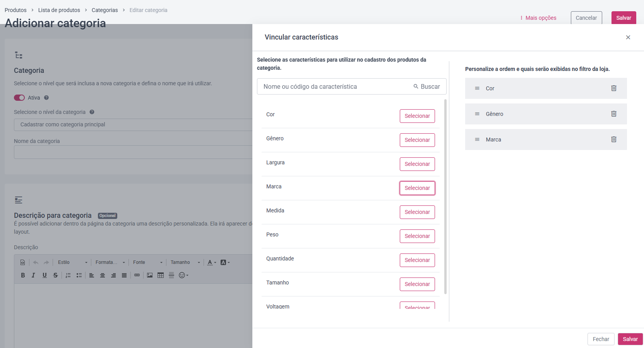Delete Cor from the filter list
Image resolution: width=644 pixels, height=348 pixels.
coord(613,88)
